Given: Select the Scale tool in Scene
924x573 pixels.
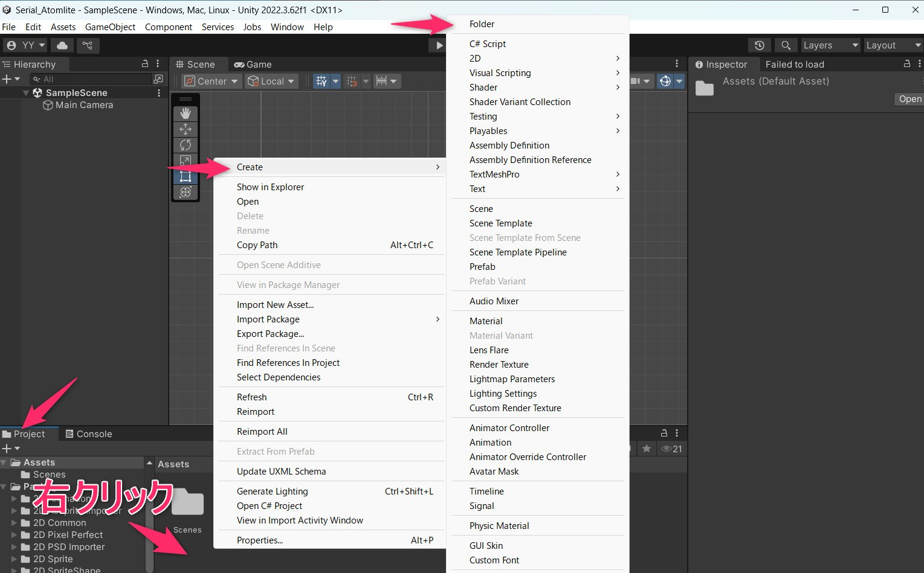Looking at the screenshot, I should [x=186, y=161].
